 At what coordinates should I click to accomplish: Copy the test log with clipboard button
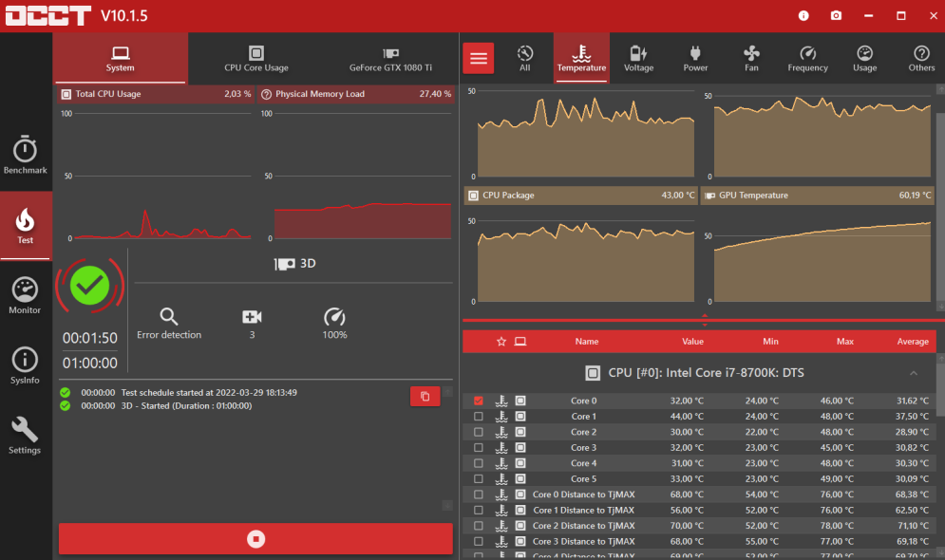pos(425,396)
